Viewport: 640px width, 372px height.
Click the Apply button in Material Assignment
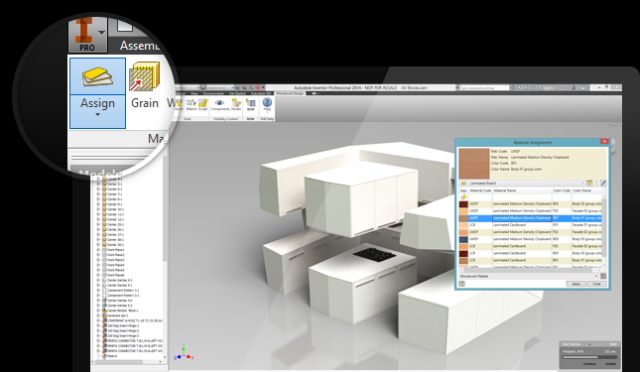point(576,284)
